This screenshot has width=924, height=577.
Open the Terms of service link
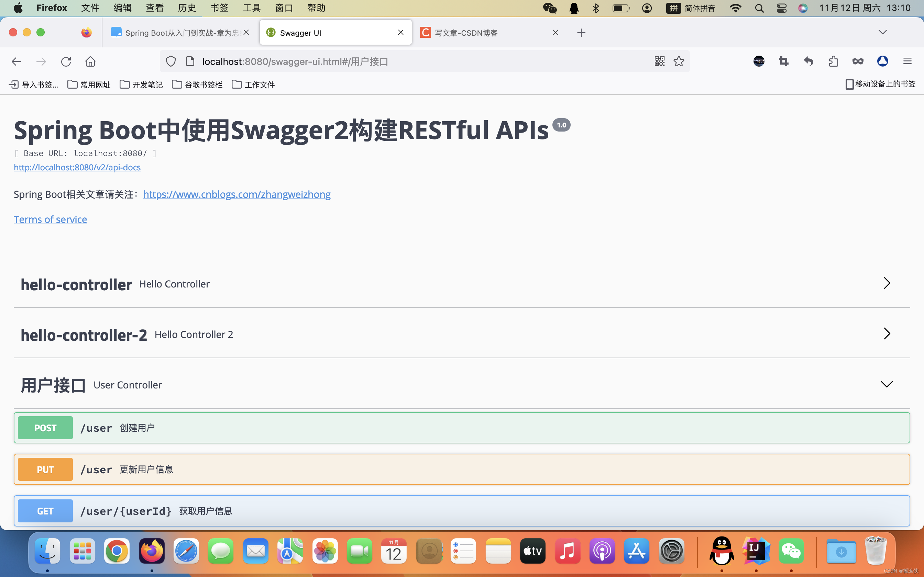51,219
